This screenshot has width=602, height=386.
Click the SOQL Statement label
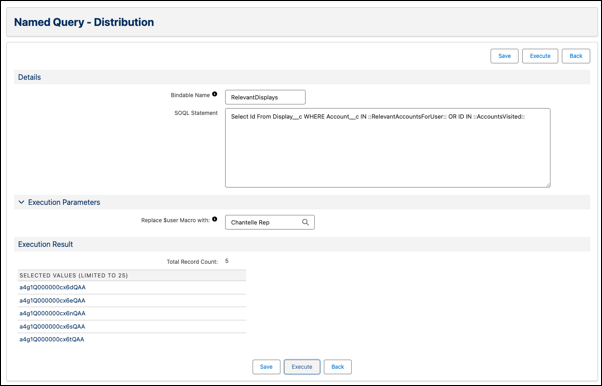click(x=196, y=113)
